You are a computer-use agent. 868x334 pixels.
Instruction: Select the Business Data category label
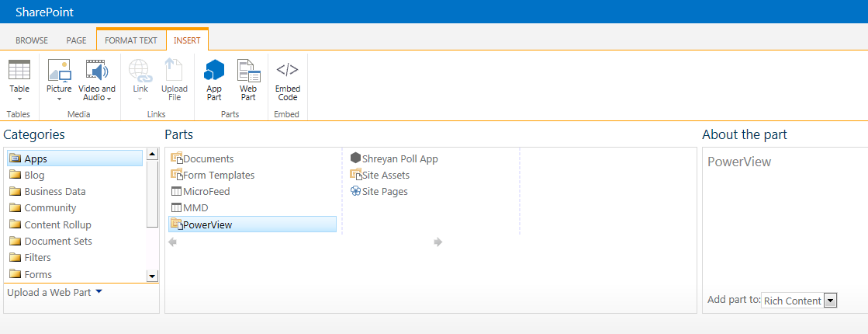pos(55,192)
